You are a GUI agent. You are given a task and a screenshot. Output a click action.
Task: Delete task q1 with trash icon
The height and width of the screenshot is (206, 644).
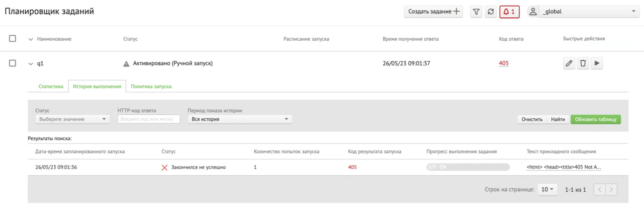(x=583, y=63)
